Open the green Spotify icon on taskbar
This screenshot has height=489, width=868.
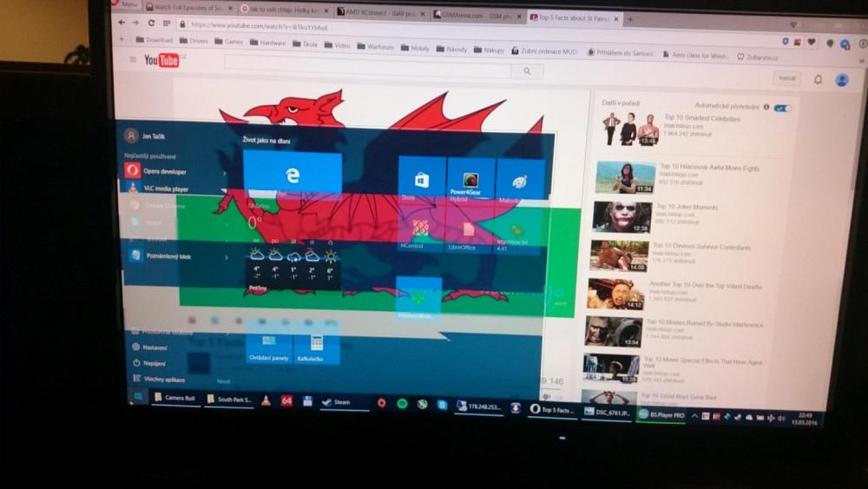(x=402, y=404)
